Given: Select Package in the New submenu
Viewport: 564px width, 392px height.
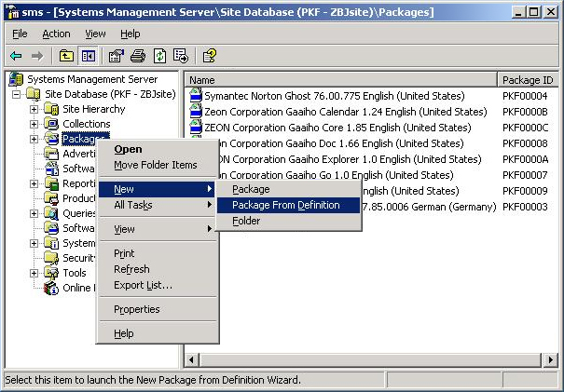Looking at the screenshot, I should click(x=288, y=189).
